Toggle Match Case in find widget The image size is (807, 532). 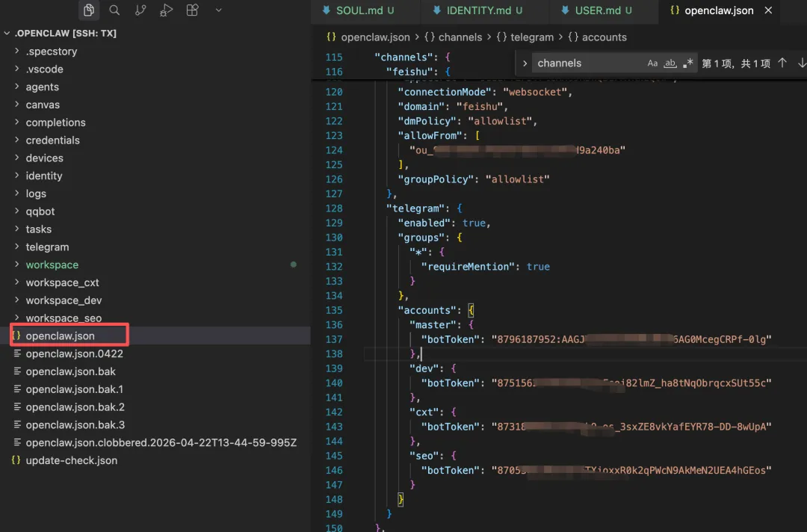(652, 64)
